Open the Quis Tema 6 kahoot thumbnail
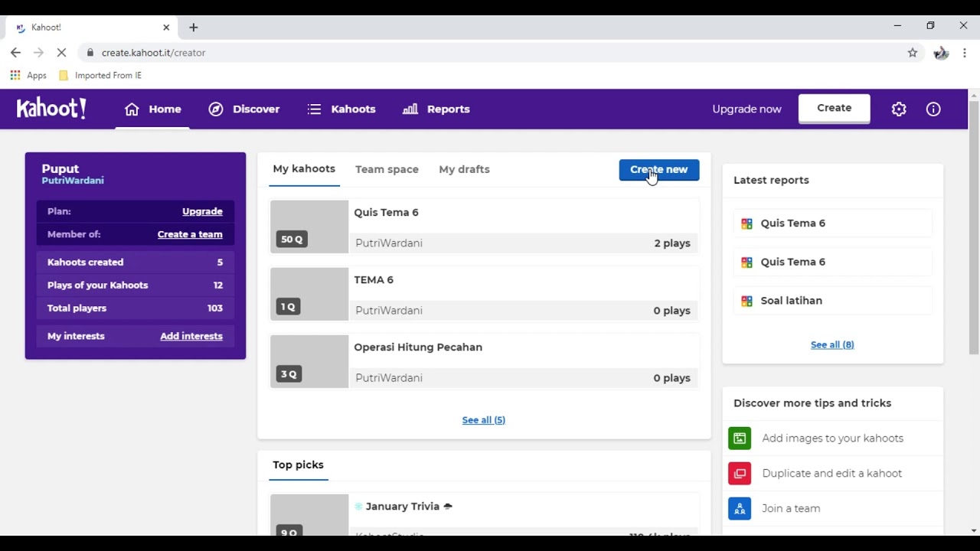This screenshot has width=980, height=551. [x=309, y=227]
